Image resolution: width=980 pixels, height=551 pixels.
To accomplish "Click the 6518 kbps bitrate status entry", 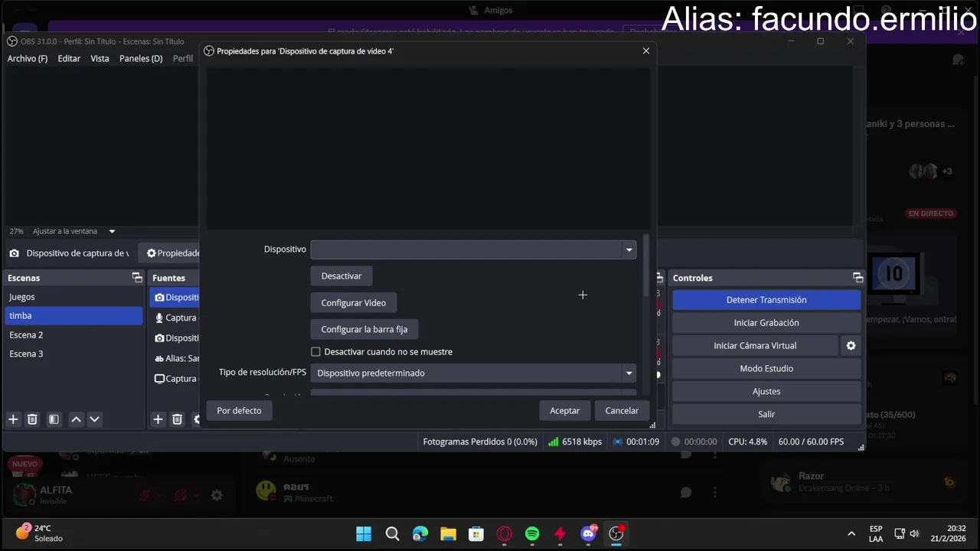I will tap(575, 442).
